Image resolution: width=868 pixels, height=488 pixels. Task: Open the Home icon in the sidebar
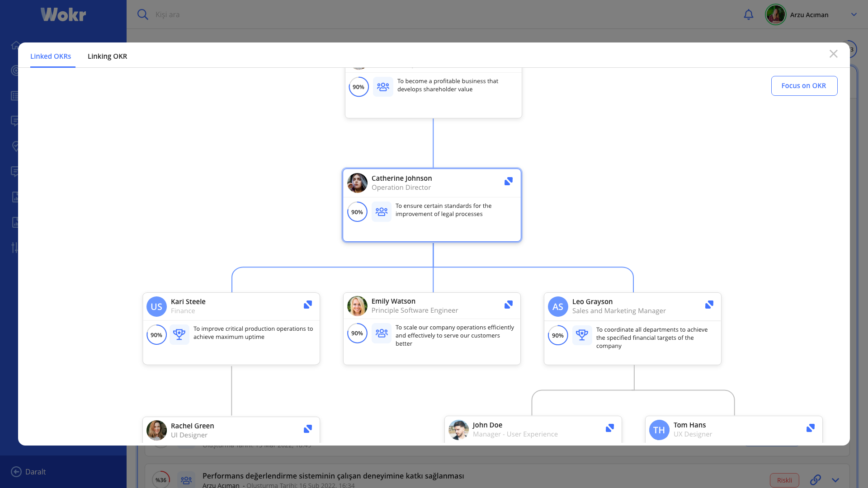coord(15,45)
